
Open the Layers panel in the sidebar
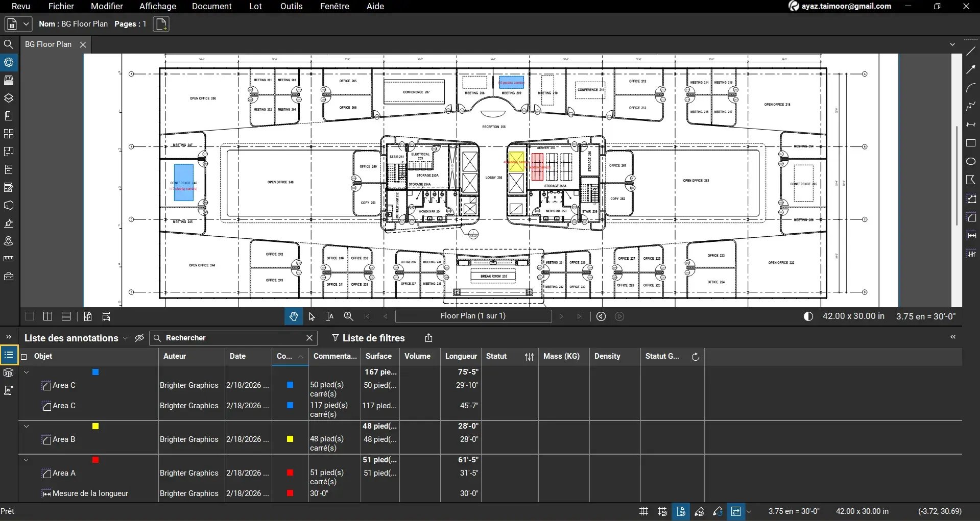(x=9, y=98)
